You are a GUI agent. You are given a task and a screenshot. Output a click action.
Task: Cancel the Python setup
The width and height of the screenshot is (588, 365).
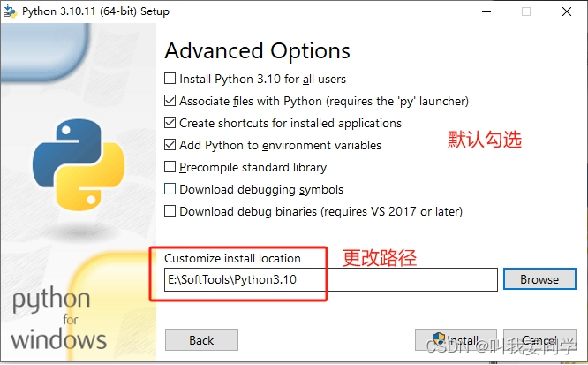(x=539, y=340)
